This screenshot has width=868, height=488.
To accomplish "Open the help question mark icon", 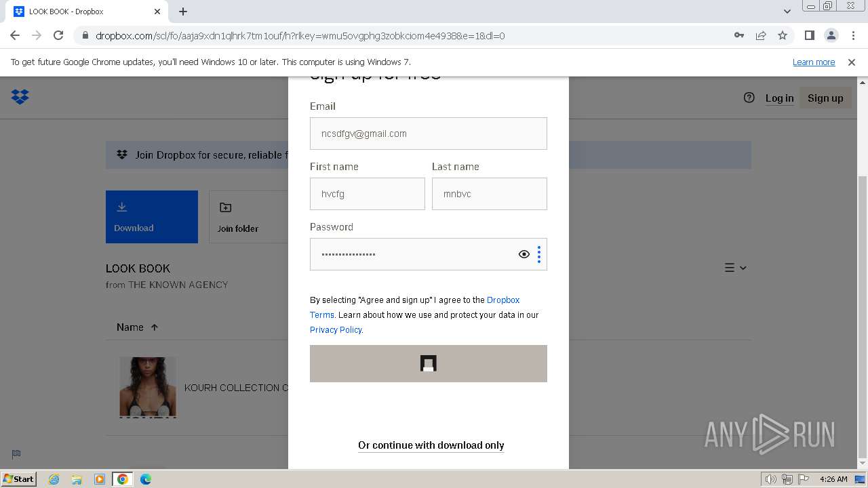I will [749, 98].
